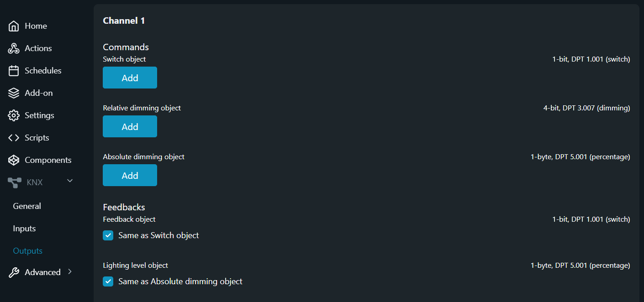This screenshot has height=302, width=644.
Task: Go to the KNX Inputs page
Action: (x=24, y=229)
